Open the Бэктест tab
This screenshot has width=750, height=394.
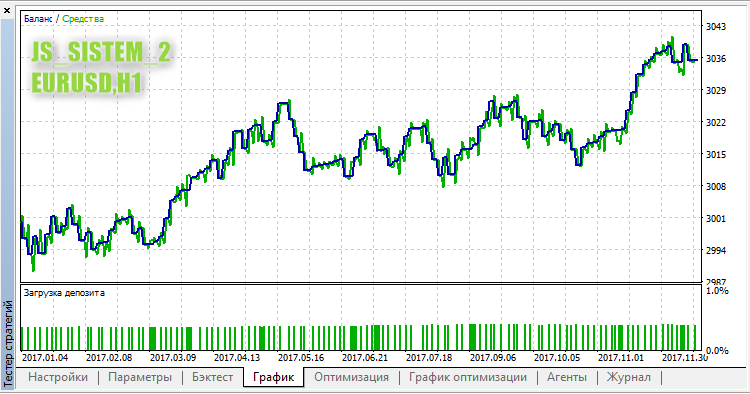tap(212, 377)
